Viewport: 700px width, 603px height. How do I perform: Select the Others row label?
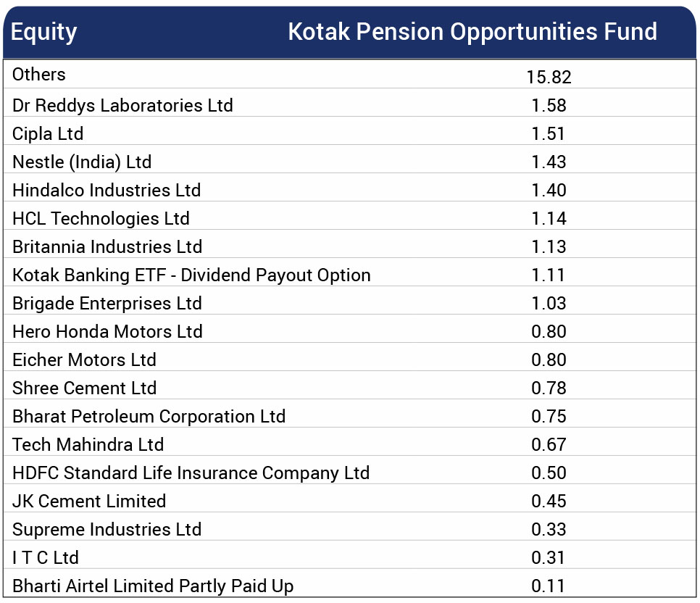[x=39, y=75]
